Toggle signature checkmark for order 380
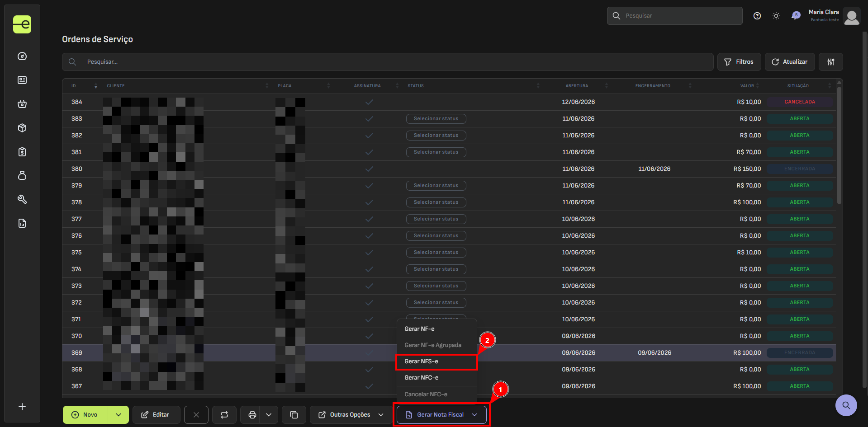This screenshot has width=868, height=427. (369, 169)
